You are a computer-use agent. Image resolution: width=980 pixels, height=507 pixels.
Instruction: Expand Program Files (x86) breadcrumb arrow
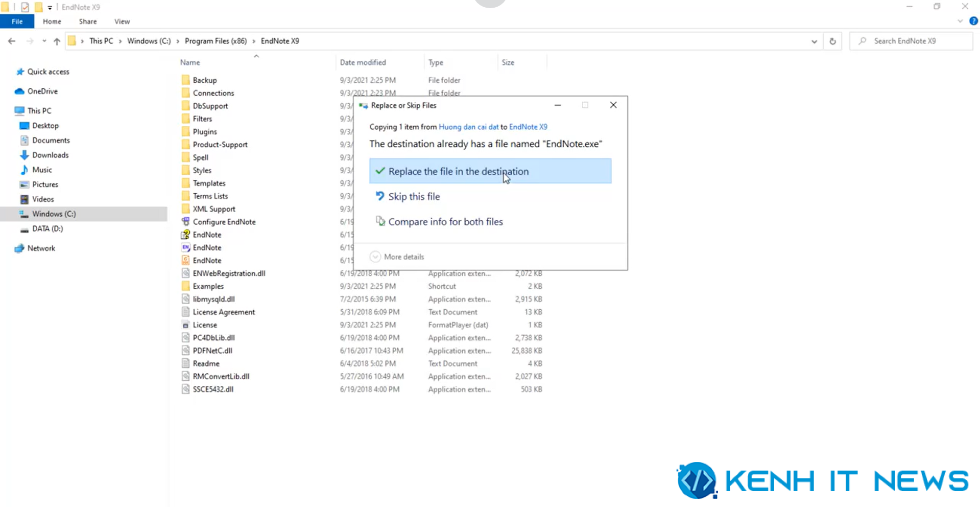(254, 41)
